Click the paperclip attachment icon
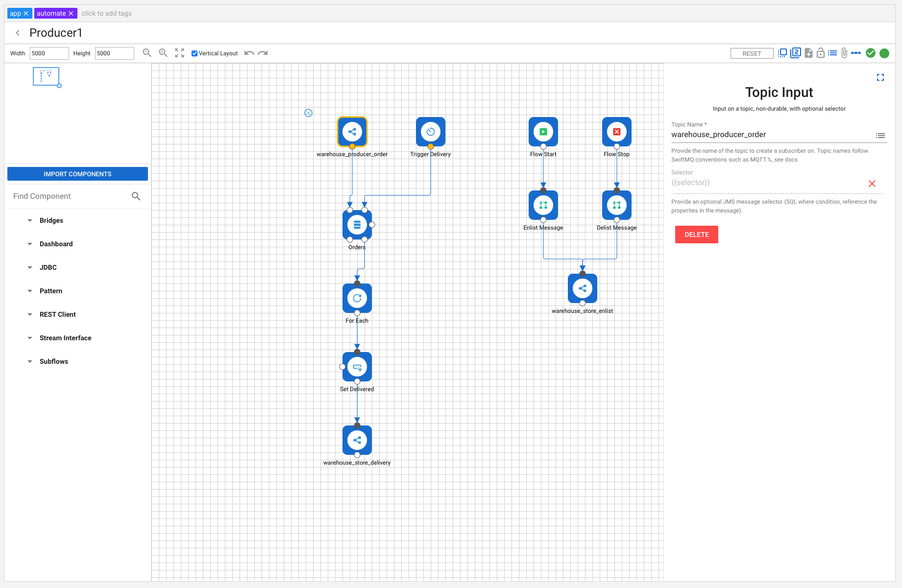 click(844, 53)
